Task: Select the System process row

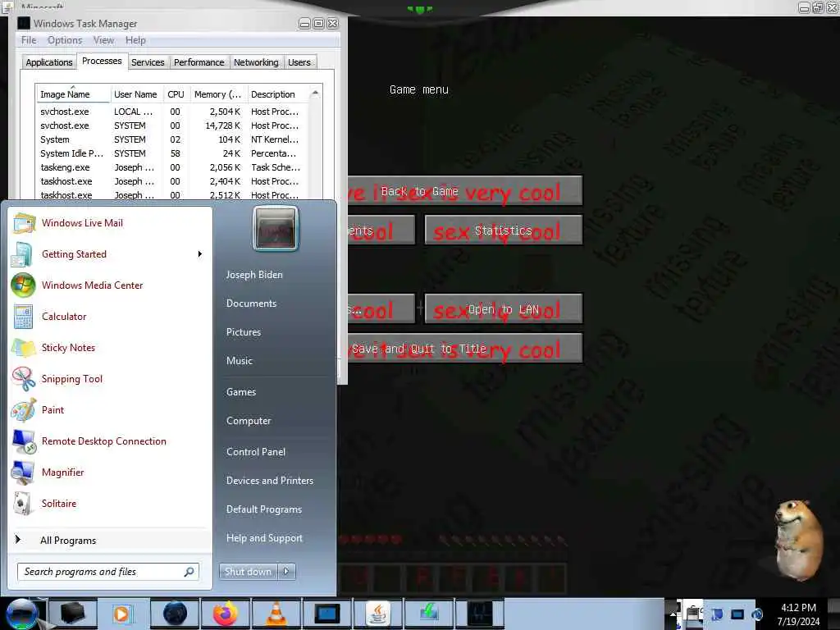Action: click(172, 139)
